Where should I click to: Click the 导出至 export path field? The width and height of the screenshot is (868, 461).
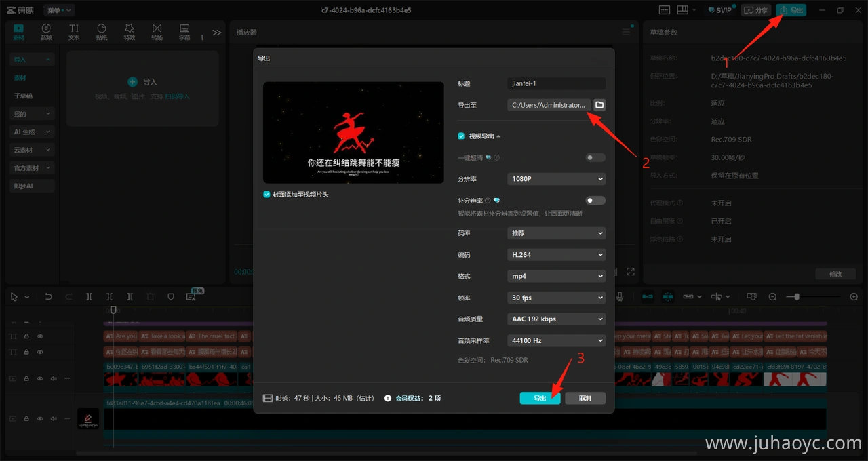[549, 105]
